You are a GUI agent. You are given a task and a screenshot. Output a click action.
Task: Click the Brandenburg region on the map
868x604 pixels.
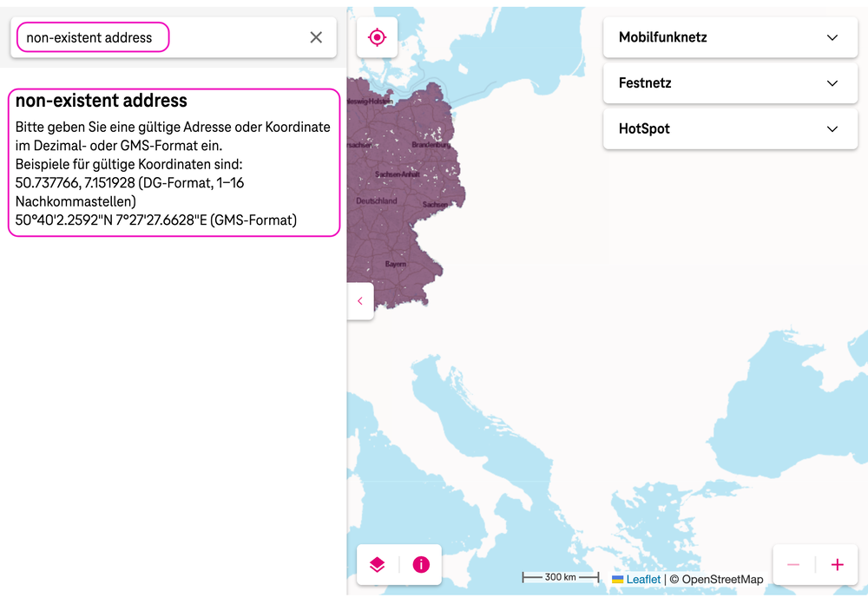431,144
